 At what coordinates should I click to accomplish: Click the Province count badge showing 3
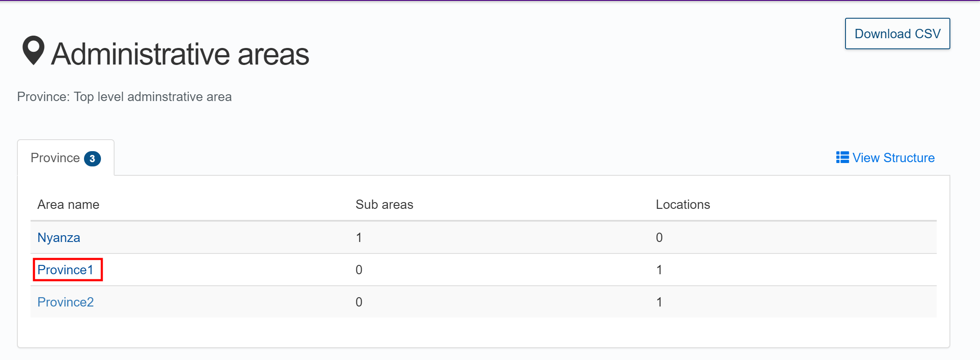(x=92, y=159)
